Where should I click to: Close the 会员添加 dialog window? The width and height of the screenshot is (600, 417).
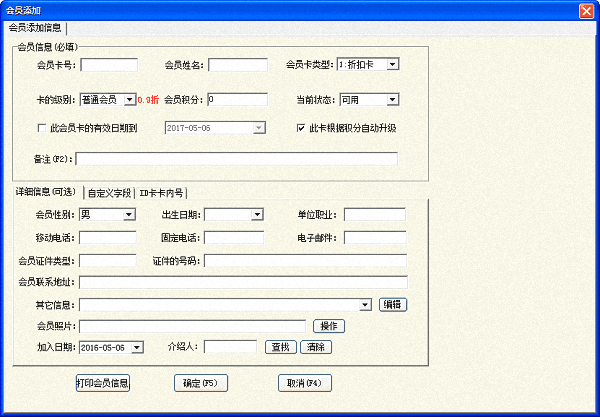(x=586, y=9)
